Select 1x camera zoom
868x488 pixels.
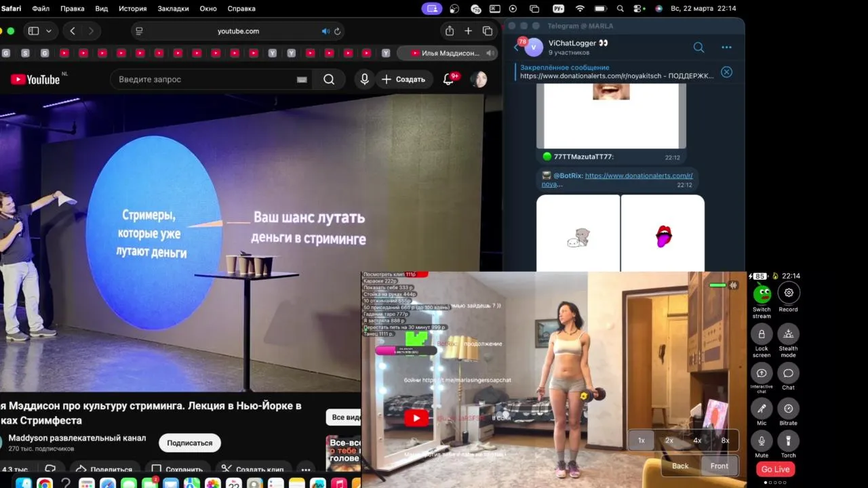(x=642, y=441)
